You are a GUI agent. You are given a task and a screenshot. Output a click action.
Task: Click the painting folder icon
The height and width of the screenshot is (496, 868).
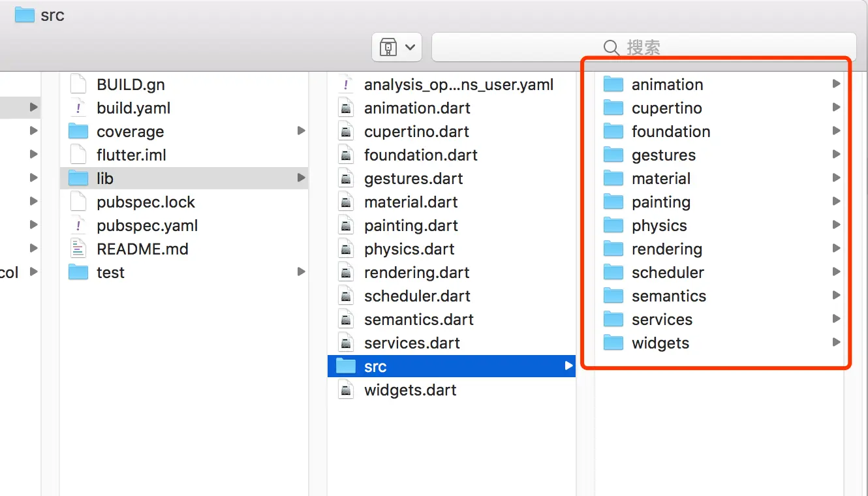[x=613, y=202]
